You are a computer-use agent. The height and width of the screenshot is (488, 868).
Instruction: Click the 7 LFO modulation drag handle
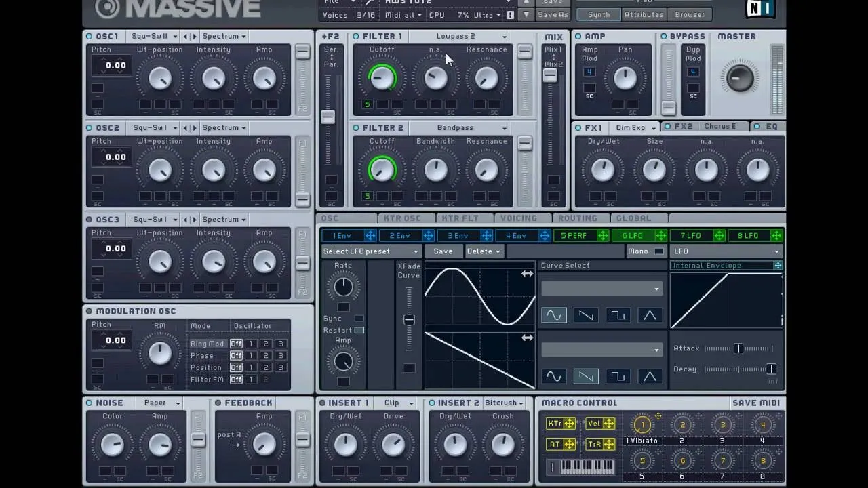[719, 235]
